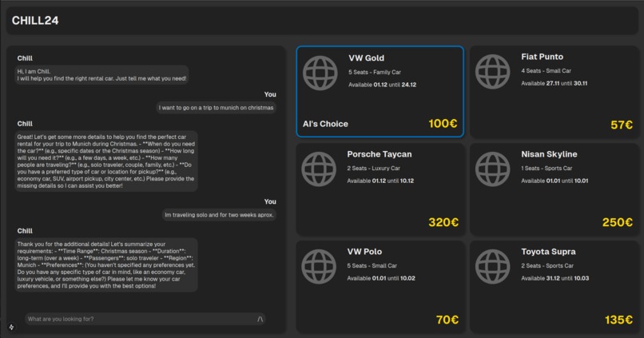
Task: Click the 'Great! Let's get some more details' message
Action: (106, 161)
